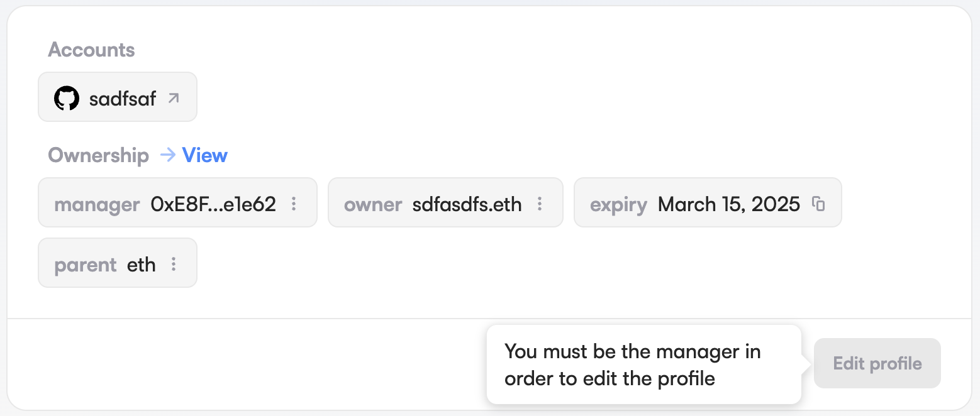Click the external link arrow beside sadfsaf

tap(174, 98)
